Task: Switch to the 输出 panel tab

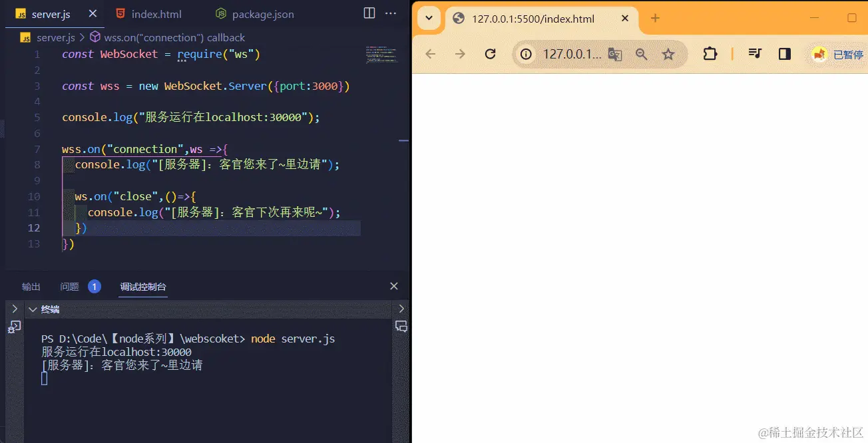Action: [x=31, y=287]
